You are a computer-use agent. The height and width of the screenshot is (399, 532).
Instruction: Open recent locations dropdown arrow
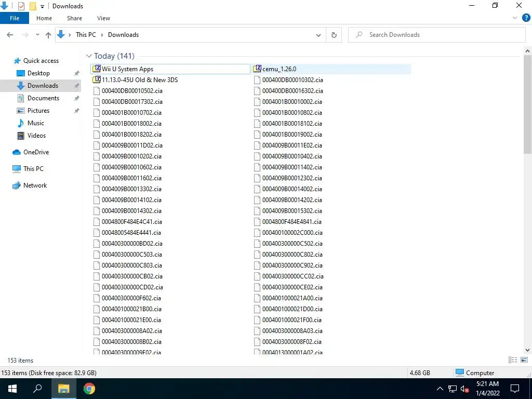[x=37, y=35]
